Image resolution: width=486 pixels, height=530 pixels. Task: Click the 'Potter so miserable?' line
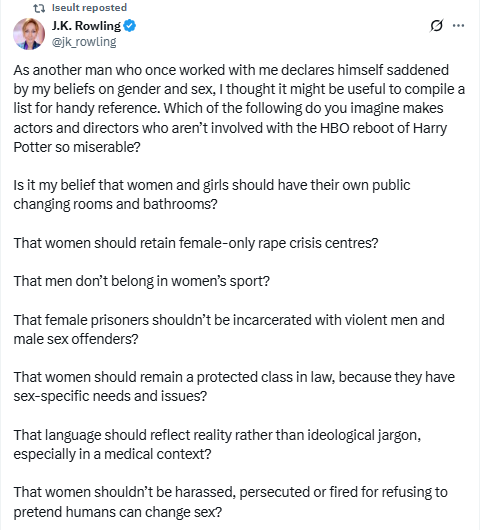point(77,147)
